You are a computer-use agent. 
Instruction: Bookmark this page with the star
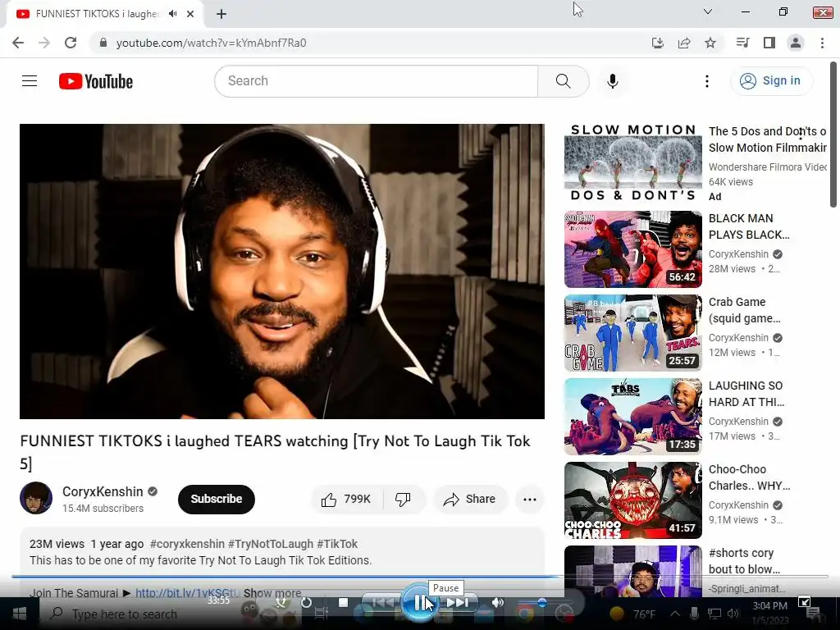pos(710,43)
